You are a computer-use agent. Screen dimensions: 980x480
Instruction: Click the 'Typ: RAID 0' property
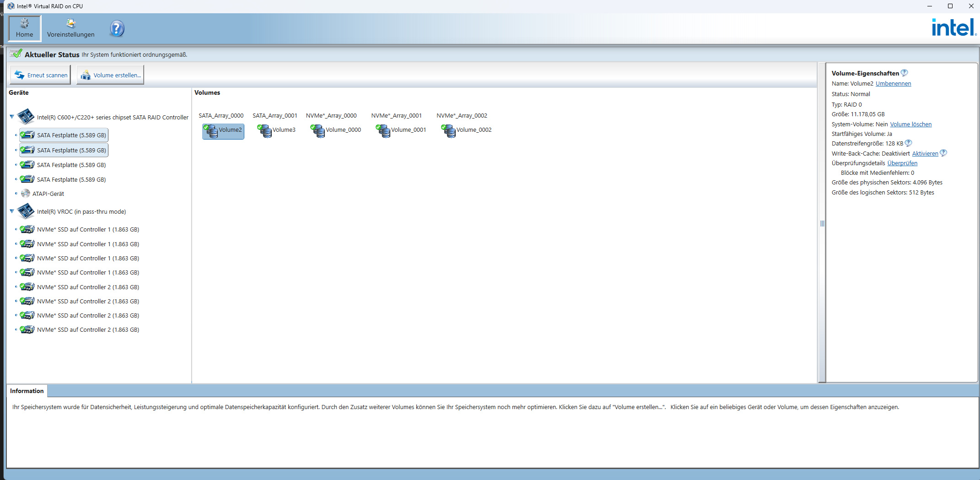point(846,105)
